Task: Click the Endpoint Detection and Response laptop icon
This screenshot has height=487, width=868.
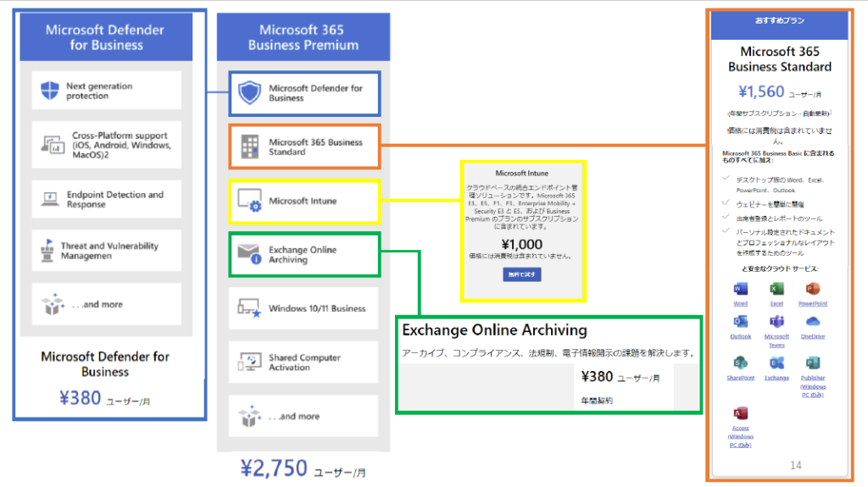Action: coord(50,199)
